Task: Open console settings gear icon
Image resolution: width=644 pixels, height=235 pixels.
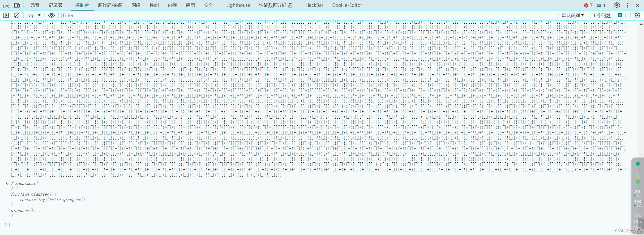Action: point(637,15)
